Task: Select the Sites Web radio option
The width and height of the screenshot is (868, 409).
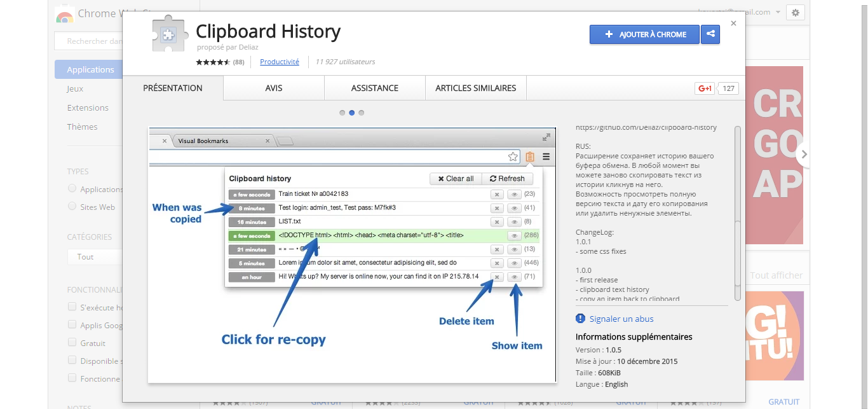Action: [72, 206]
